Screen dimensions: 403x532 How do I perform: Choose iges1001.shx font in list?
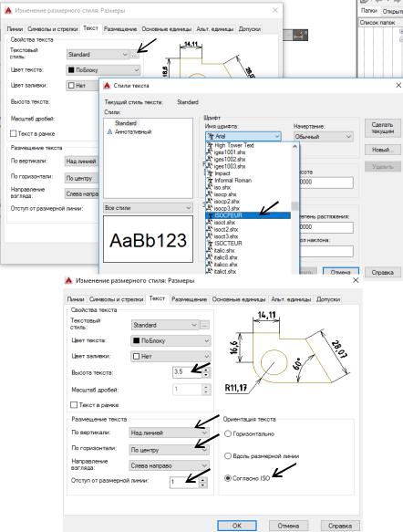[248, 152]
